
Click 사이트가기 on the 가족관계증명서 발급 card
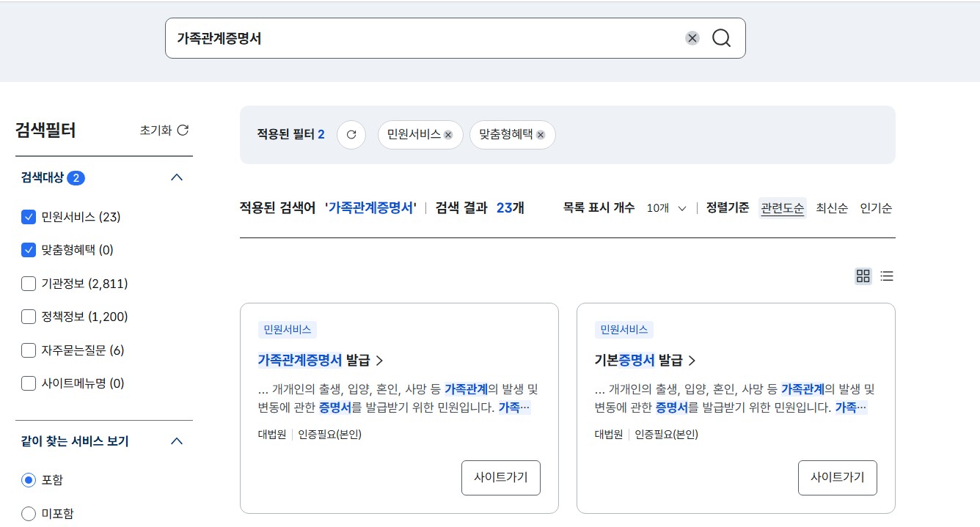[x=501, y=477]
